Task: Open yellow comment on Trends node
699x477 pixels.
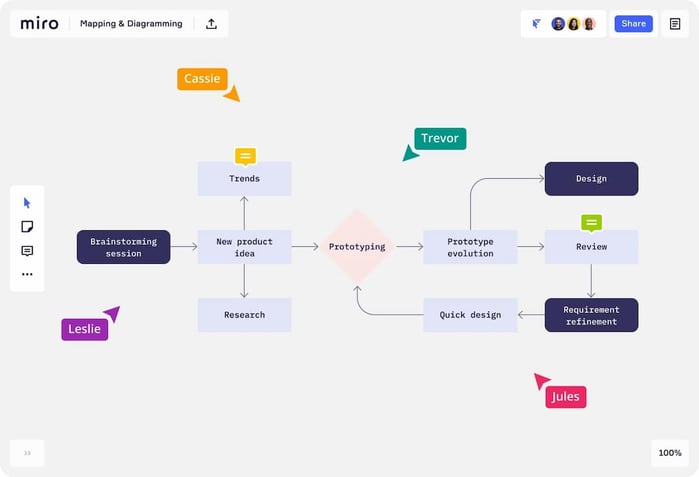Action: [245, 156]
